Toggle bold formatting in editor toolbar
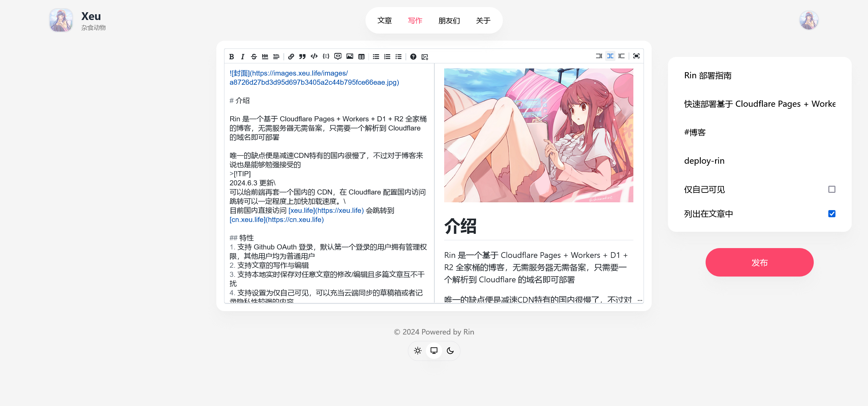The width and height of the screenshot is (868, 406). point(232,57)
